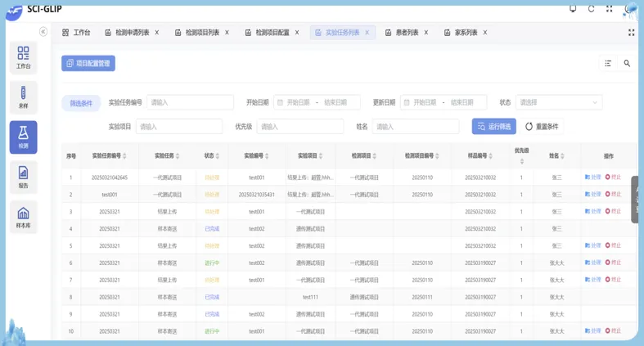This screenshot has height=346, width=644.
Task: Click the 运行筛选 button
Action: (x=493, y=127)
